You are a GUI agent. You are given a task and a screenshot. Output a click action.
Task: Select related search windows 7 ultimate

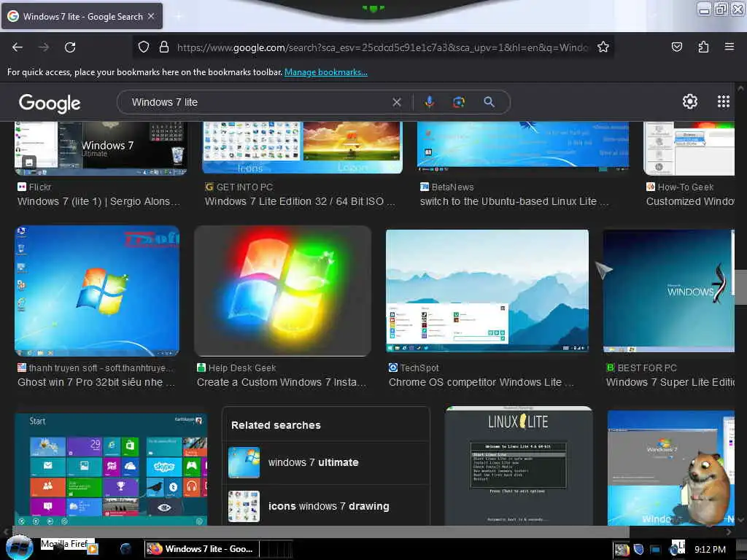[326, 462]
